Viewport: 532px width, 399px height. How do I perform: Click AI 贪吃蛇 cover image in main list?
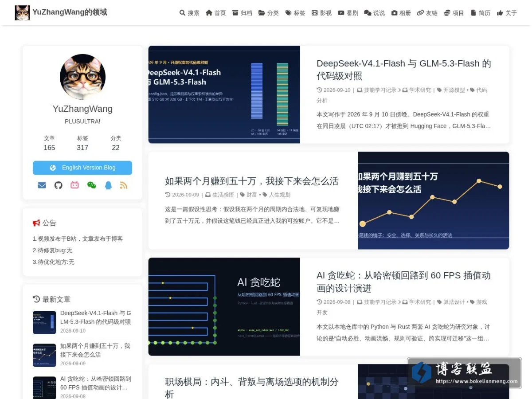tap(224, 306)
